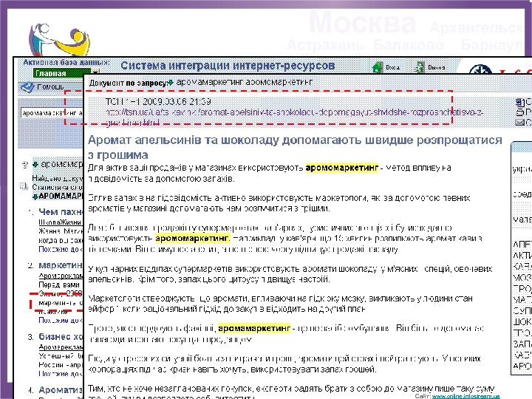Click the 'Найдено докум...' text
Viewport: 532px width, 399px height.
click(58, 178)
